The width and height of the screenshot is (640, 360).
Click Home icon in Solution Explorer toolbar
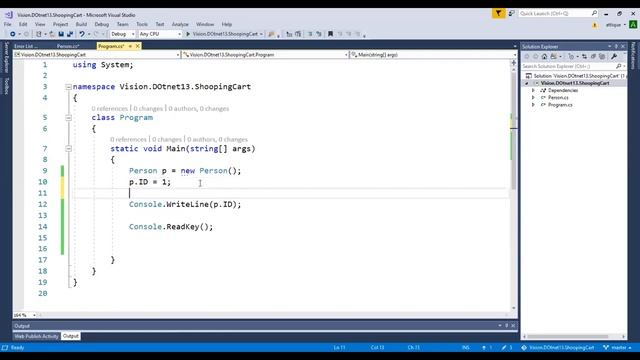pos(544,56)
